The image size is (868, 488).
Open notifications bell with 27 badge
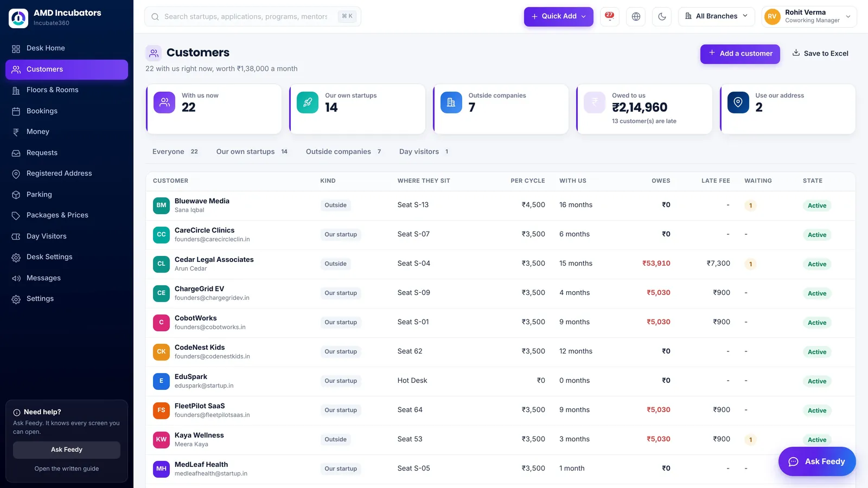point(609,16)
